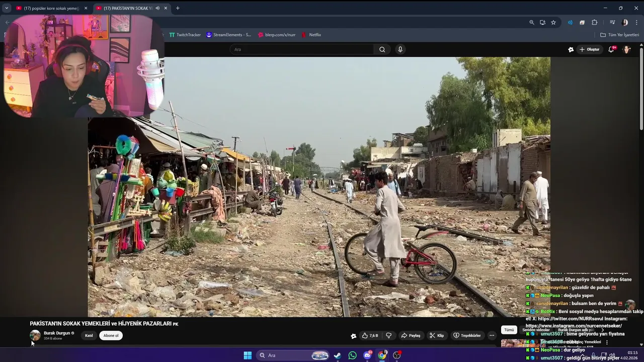
Task: Open the media control icon in toolbar
Action: [612, 22]
